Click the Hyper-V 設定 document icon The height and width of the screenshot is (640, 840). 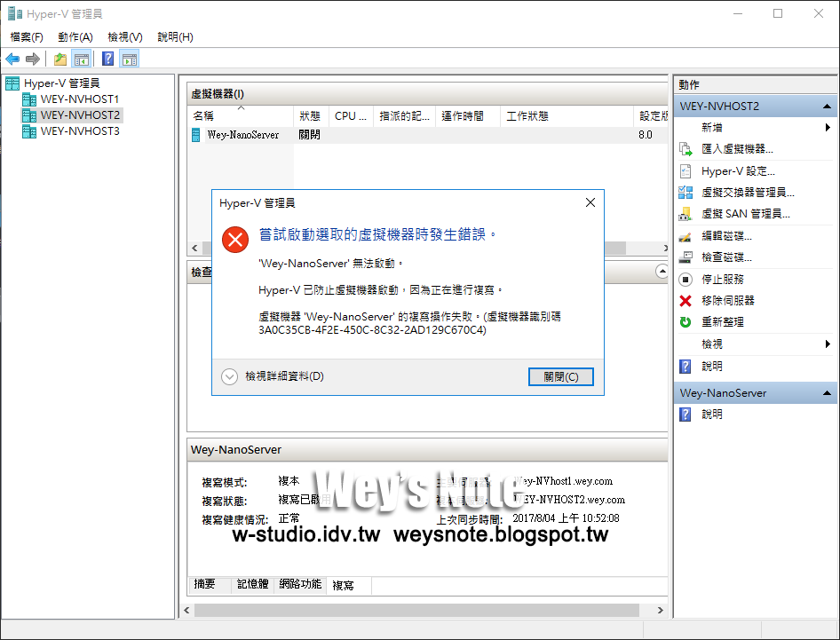point(685,171)
